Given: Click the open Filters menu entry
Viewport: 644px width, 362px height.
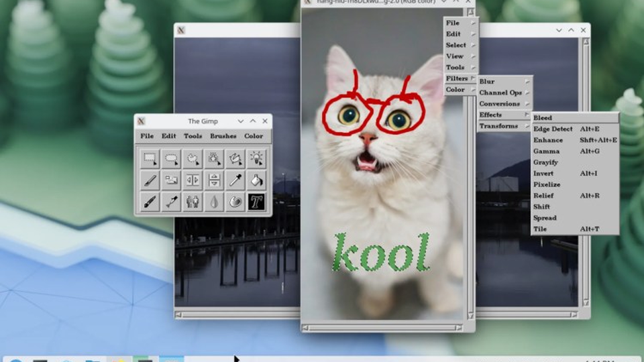Looking at the screenshot, I should (460, 78).
